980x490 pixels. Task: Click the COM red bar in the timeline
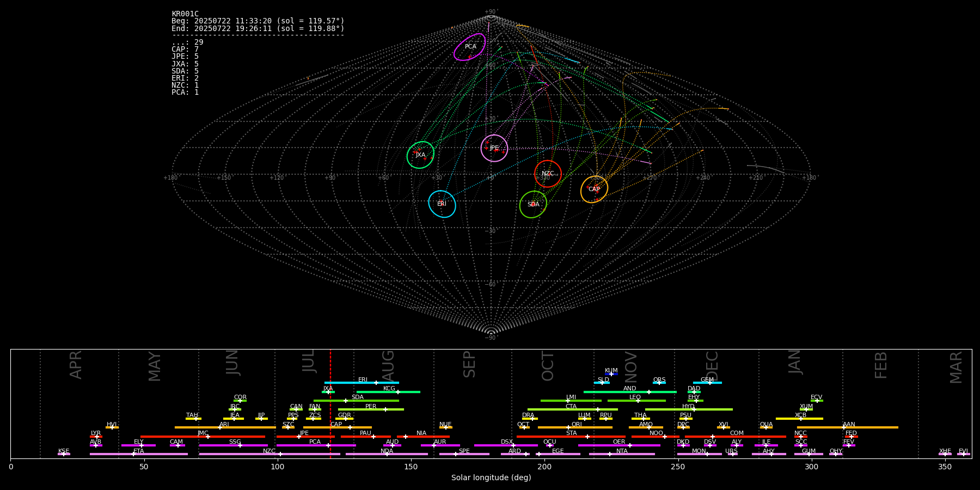(736, 436)
